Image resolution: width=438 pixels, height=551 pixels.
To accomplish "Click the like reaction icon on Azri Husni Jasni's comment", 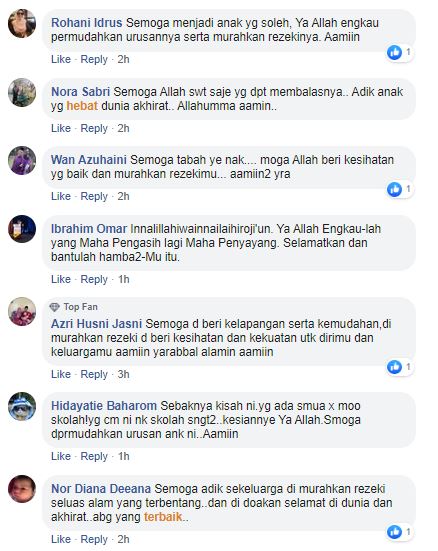I will [394, 367].
